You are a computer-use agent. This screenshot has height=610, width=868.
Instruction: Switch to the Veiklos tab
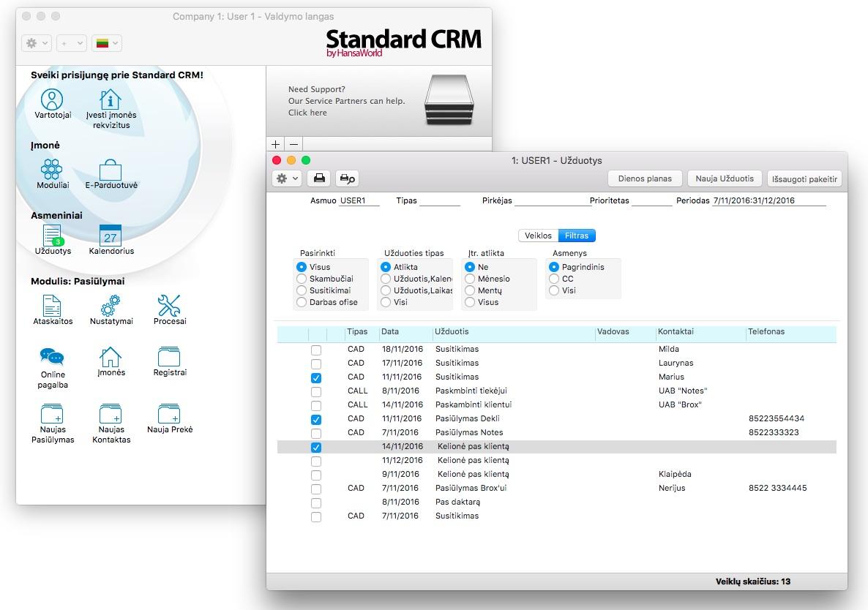coord(538,236)
